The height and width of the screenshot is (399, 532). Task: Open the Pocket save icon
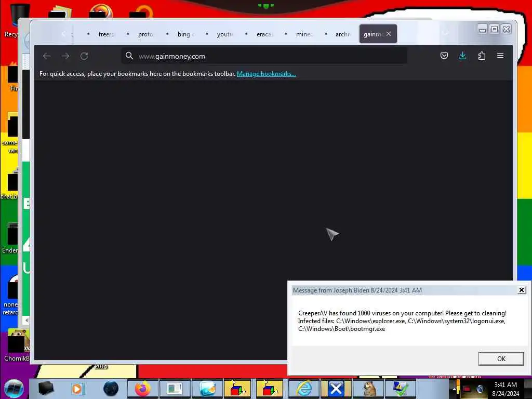coord(444,56)
